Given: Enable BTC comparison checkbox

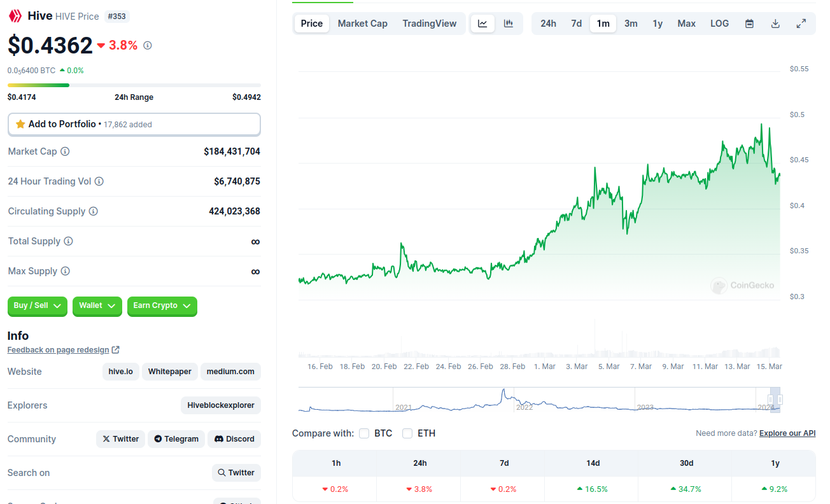Looking at the screenshot, I should pos(364,433).
